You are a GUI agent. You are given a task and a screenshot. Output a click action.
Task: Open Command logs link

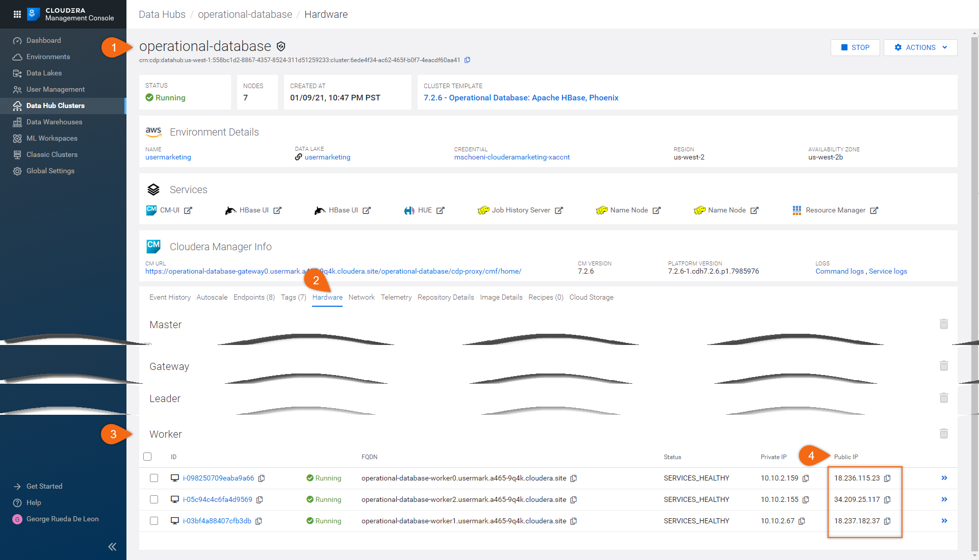click(839, 272)
